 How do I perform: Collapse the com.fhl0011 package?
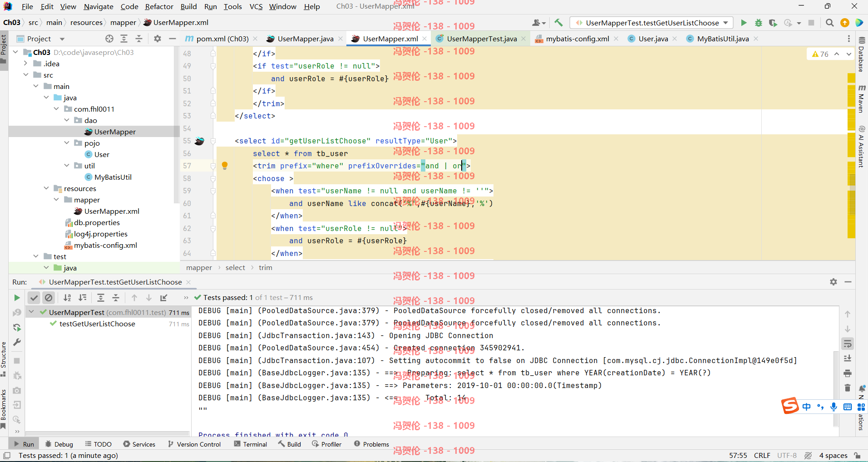click(x=56, y=109)
